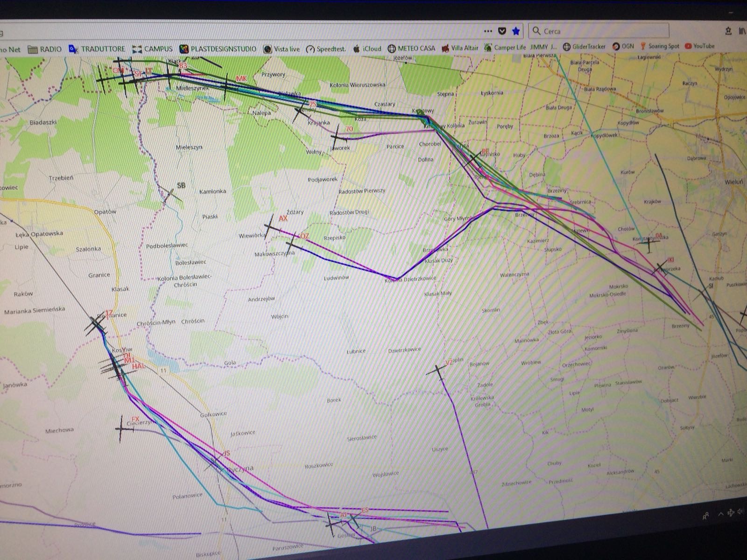Open the Vista live bookmark
This screenshot has width=747, height=560.
click(282, 49)
